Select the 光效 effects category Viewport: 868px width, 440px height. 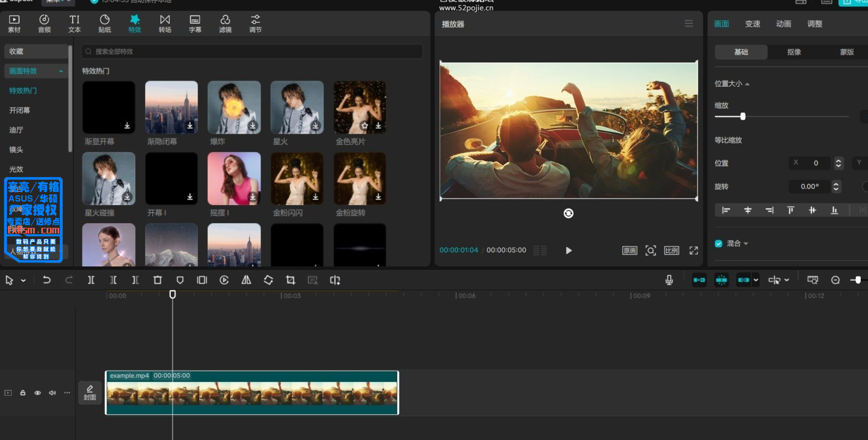click(16, 169)
